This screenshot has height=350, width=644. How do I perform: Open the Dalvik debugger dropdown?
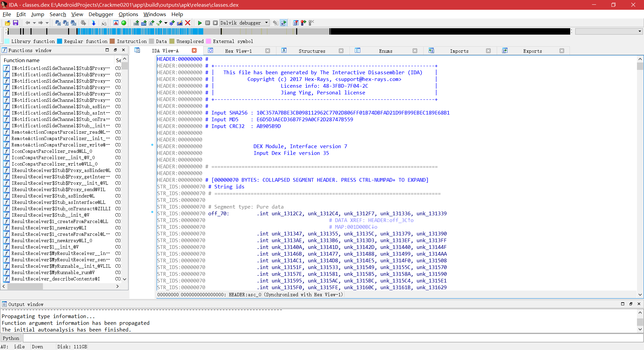click(267, 23)
